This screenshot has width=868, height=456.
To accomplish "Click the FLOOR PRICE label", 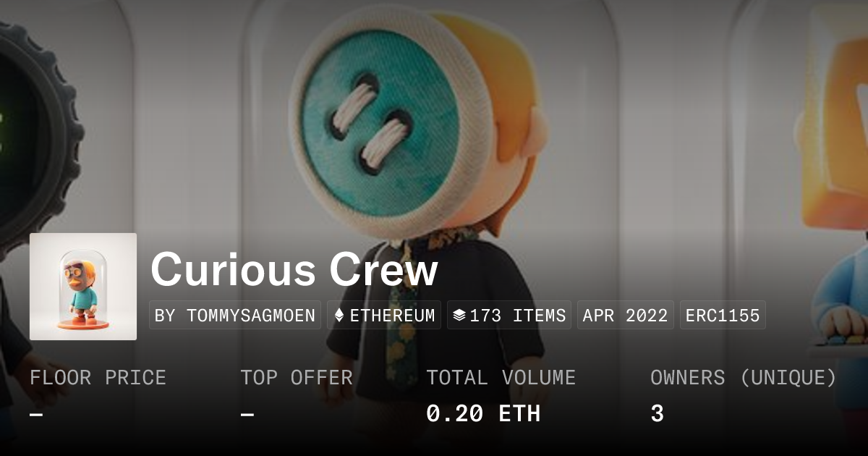I will pyautogui.click(x=98, y=378).
